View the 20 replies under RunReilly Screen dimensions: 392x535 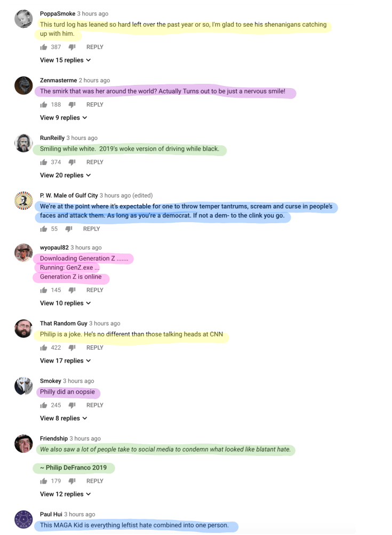click(x=65, y=175)
